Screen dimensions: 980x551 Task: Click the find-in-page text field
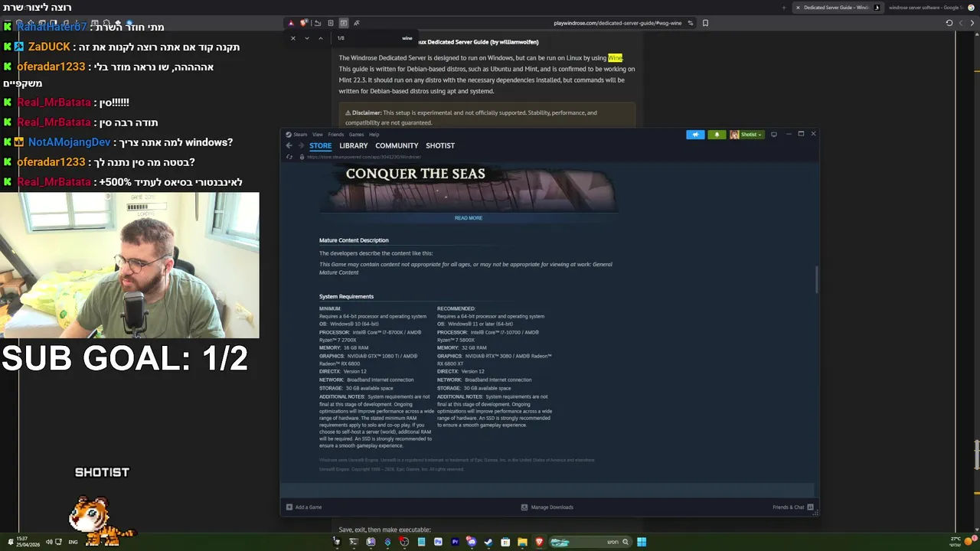coord(375,38)
